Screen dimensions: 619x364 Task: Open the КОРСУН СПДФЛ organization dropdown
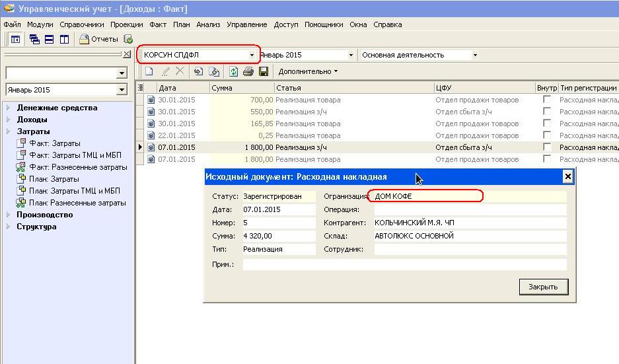[x=252, y=55]
